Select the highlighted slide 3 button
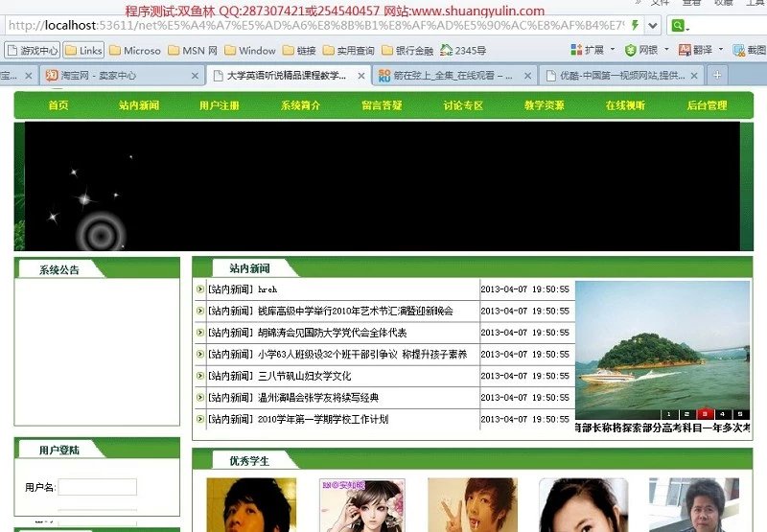Screen dimensions: 767x532 coord(705,414)
